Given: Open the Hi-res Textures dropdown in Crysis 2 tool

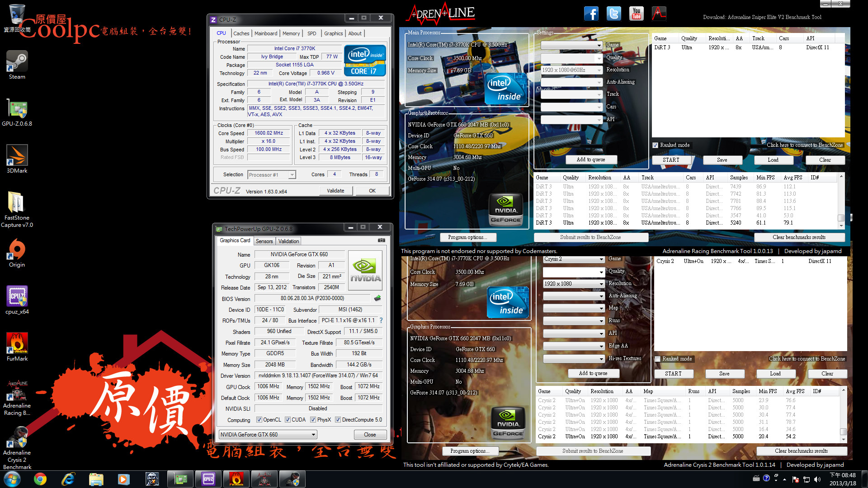Looking at the screenshot, I should (x=574, y=359).
